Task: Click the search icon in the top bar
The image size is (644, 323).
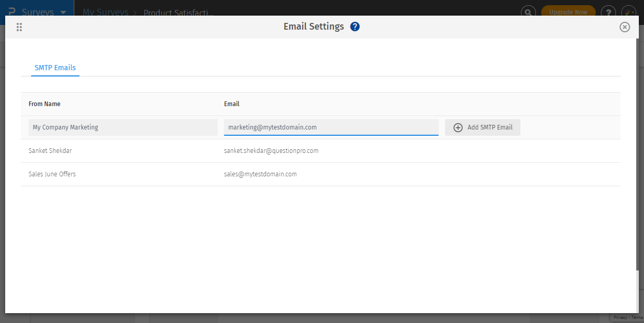Action: click(528, 12)
